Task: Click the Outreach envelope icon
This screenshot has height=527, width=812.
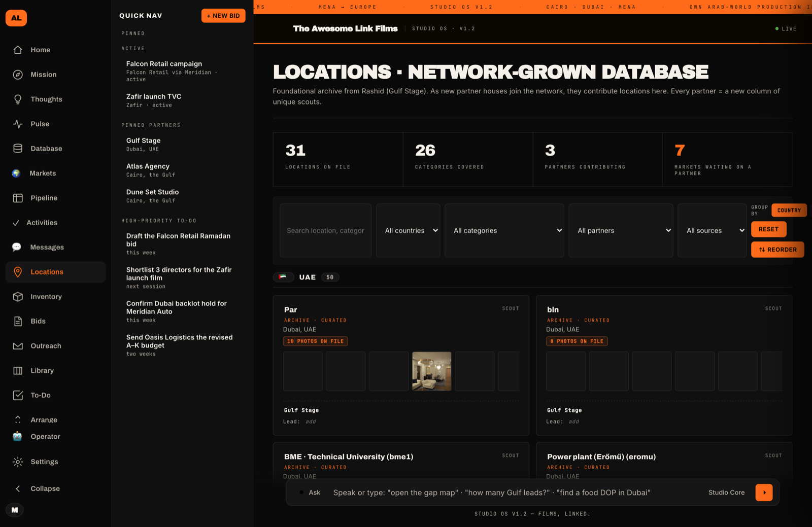Action: tap(18, 346)
